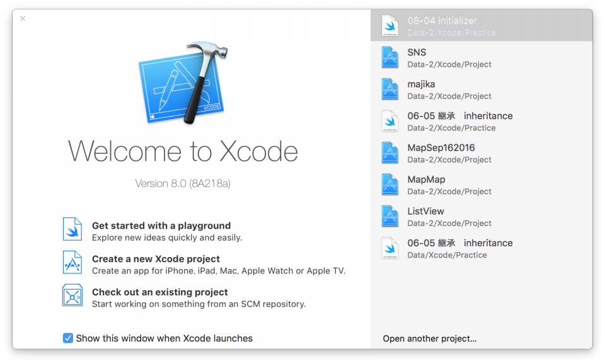Open Get started with a playground

point(161,225)
